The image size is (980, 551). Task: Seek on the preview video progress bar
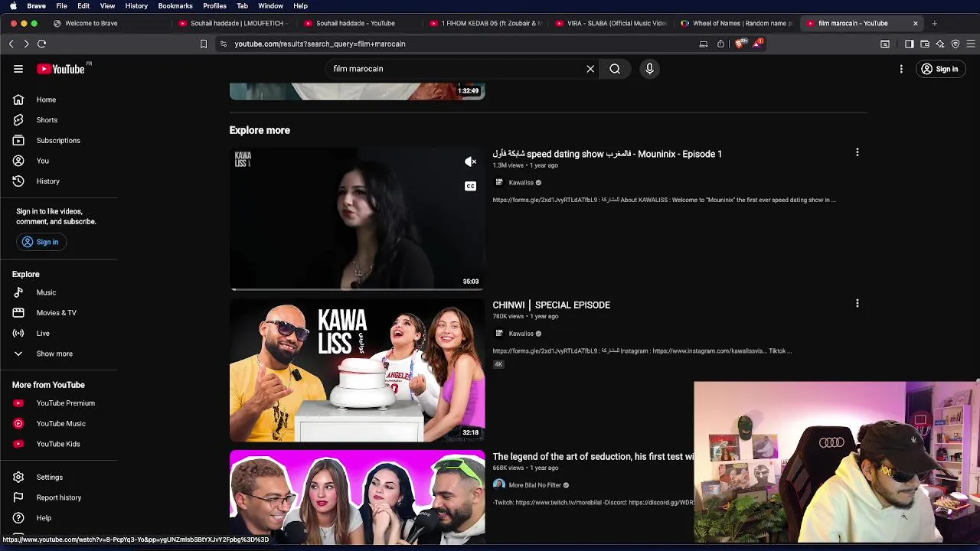(357, 289)
